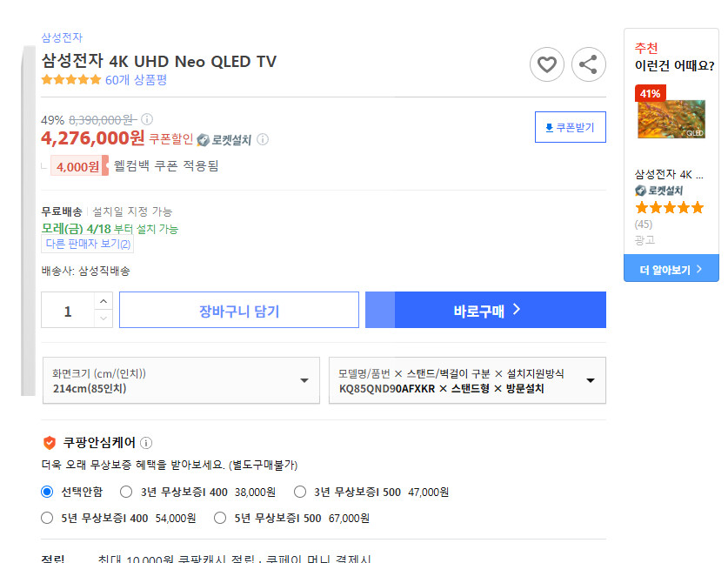Add product to wishlist with heart icon
This screenshot has height=563, width=728.
pyautogui.click(x=546, y=64)
